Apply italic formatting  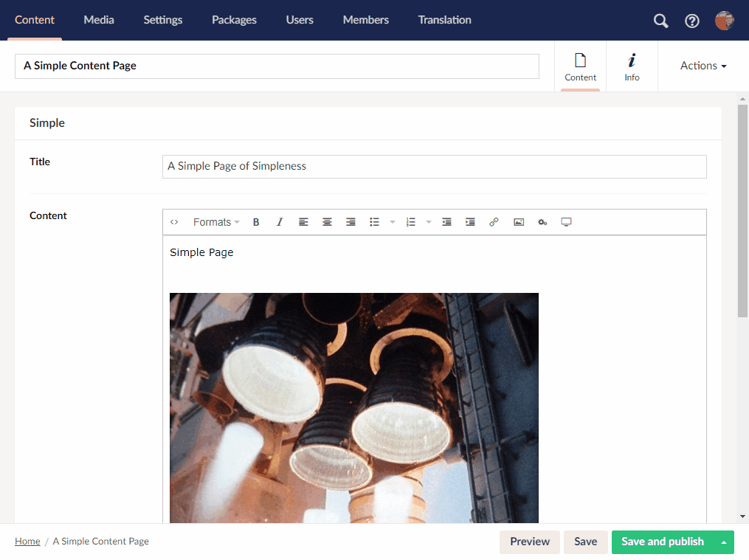click(280, 222)
